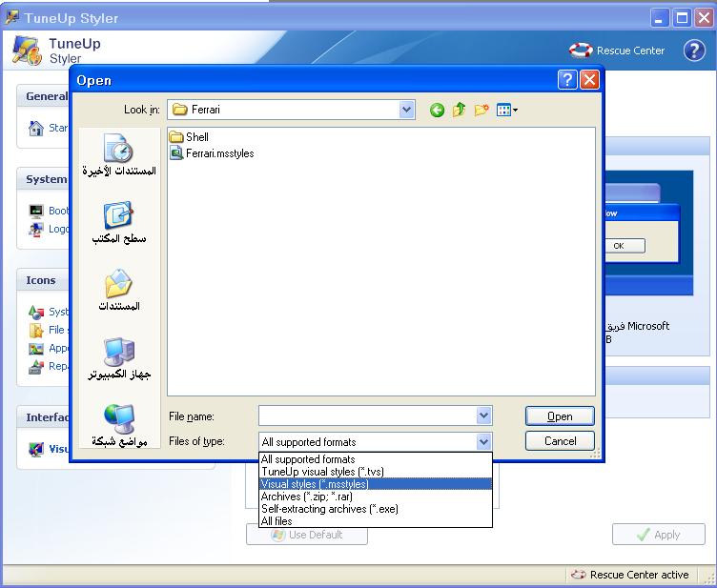Choose Self-extracting archives (*.exe) option
Viewport: 717px width, 588px height.
[376, 509]
